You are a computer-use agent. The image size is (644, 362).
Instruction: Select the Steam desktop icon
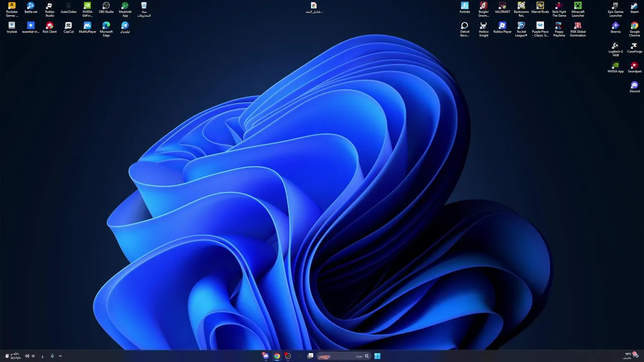(x=634, y=8)
